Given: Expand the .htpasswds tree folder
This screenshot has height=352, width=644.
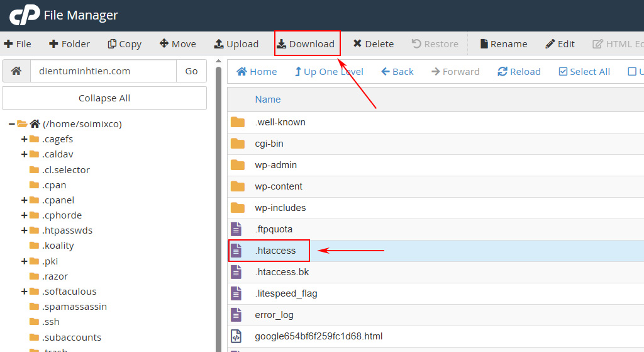Looking at the screenshot, I should tap(25, 230).
